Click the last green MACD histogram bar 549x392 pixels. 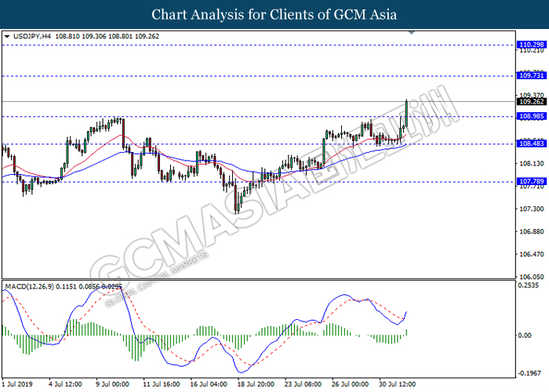point(406,332)
